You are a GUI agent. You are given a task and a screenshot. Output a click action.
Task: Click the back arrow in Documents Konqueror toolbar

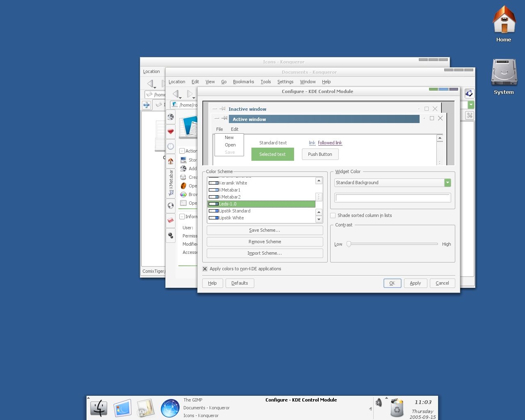pos(176,94)
